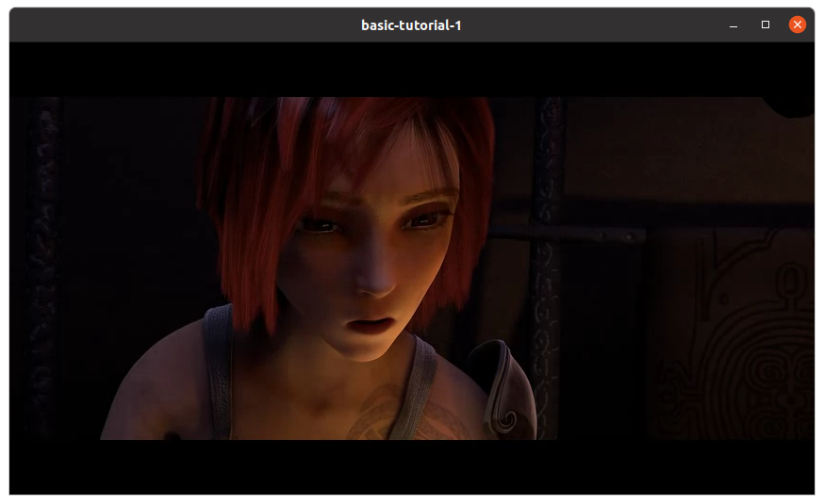824x504 pixels.
Task: Maximize the basic-tutorial-1 window
Action: click(x=766, y=24)
